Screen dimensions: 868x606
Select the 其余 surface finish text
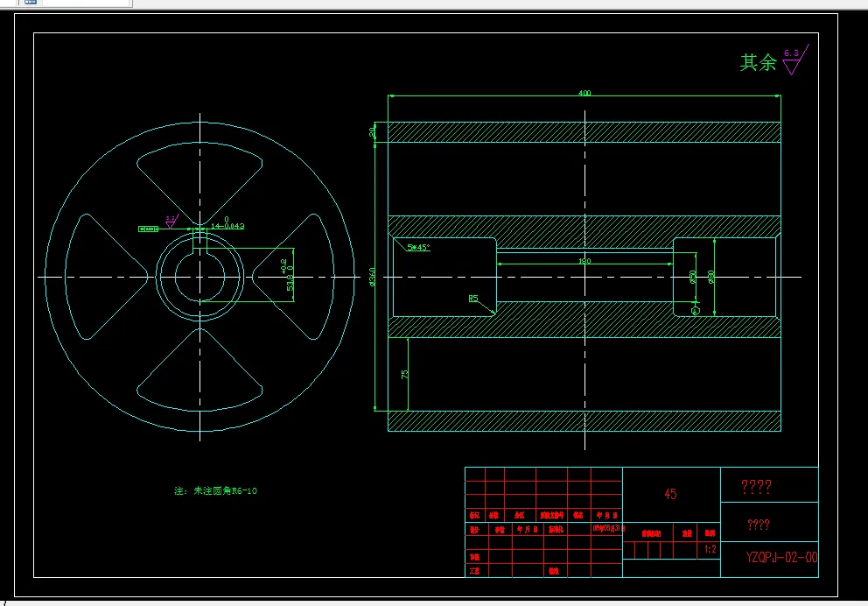[759, 62]
